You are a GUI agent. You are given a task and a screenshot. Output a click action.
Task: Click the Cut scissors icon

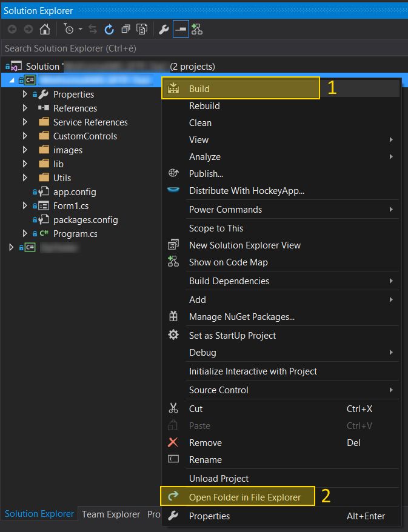[173, 408]
